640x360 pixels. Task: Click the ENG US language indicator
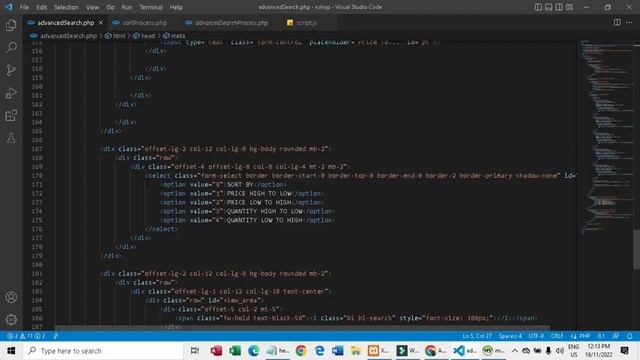click(x=573, y=351)
